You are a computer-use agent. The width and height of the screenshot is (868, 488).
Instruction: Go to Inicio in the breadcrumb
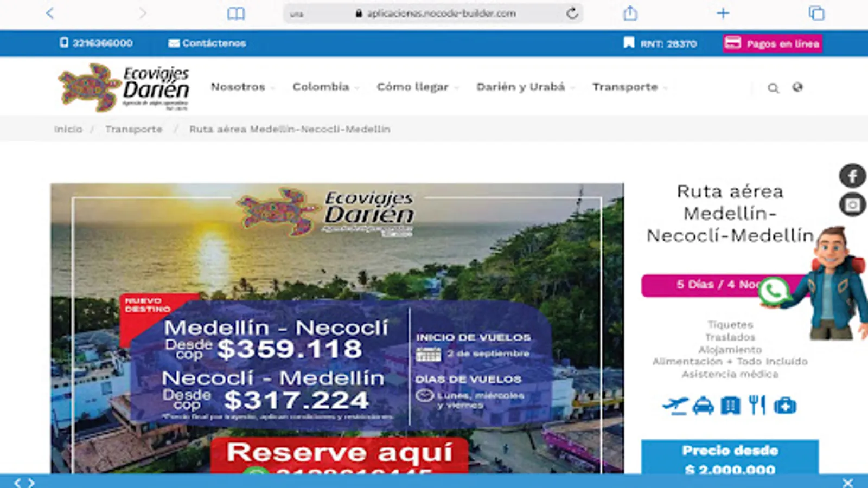click(68, 129)
